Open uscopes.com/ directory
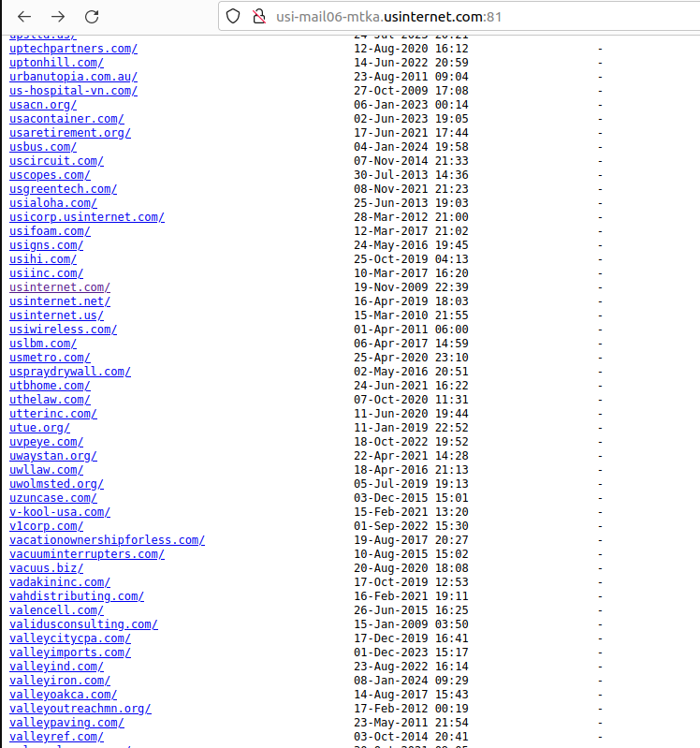Viewport: 700px width, 748px height. coord(51,175)
